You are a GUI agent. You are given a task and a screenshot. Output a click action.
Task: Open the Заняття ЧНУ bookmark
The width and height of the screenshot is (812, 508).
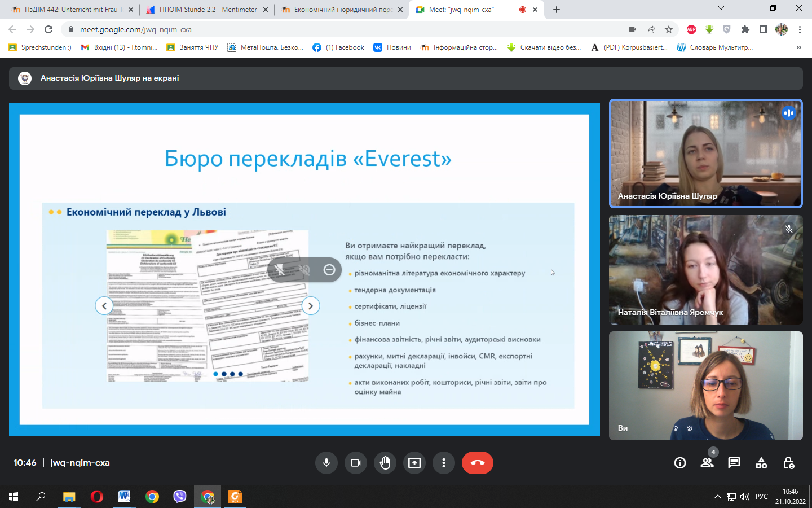coord(192,47)
